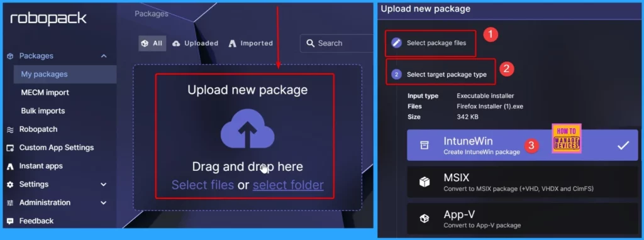Choose the IntuneWin package option
The height and width of the screenshot is (240, 644).
pyautogui.click(x=523, y=145)
